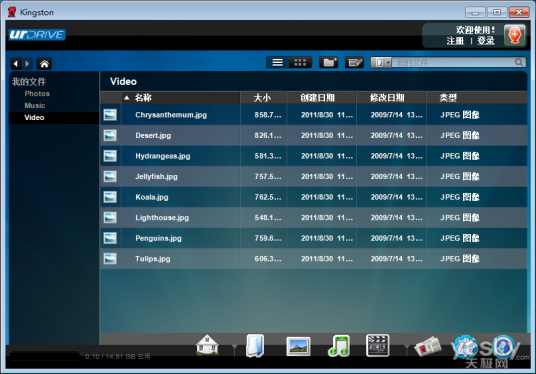Image resolution: width=536 pixels, height=374 pixels.
Task: Click the 我的文件 search input field
Action: tap(454, 63)
